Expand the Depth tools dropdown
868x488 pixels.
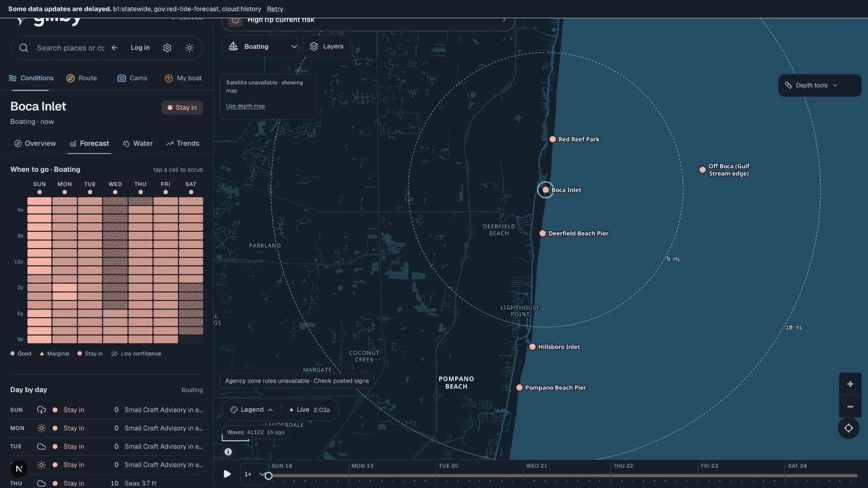click(x=819, y=85)
